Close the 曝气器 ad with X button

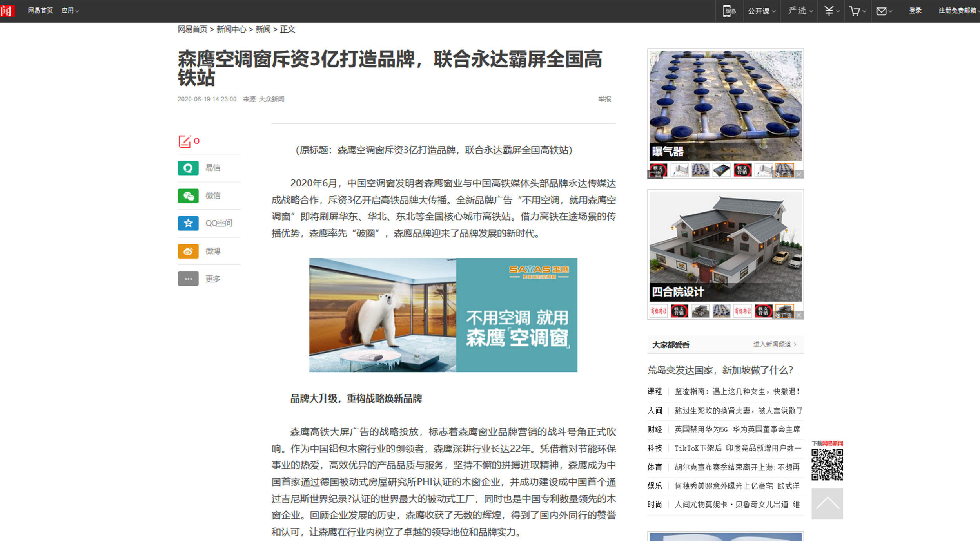799,174
